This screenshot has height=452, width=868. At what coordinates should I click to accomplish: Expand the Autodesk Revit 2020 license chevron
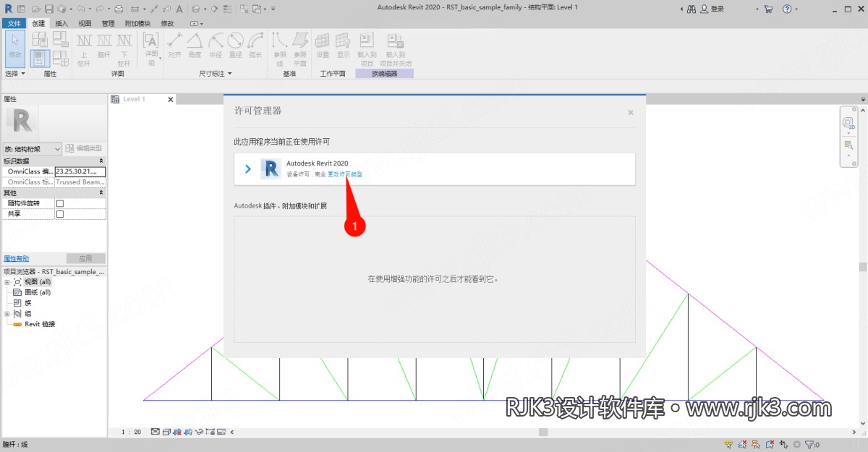pos(248,169)
